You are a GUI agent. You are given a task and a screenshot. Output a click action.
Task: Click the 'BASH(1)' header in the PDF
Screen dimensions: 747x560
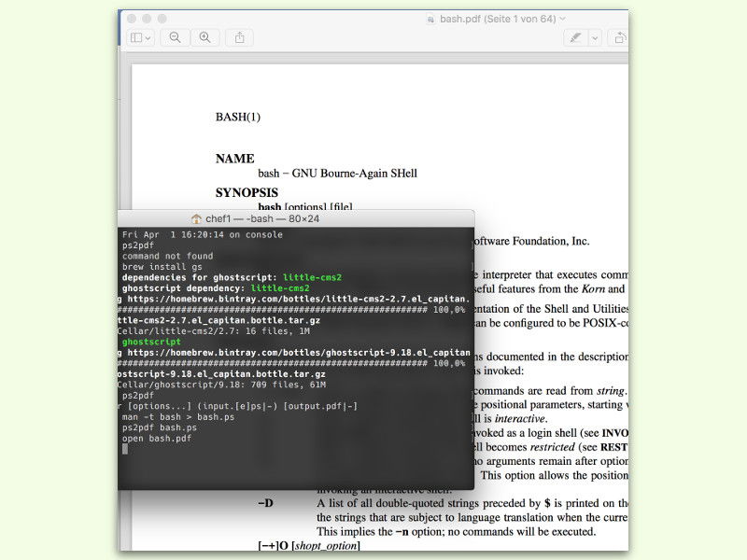238,117
